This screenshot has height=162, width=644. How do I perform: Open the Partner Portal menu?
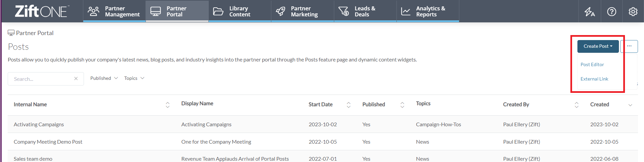click(x=177, y=11)
